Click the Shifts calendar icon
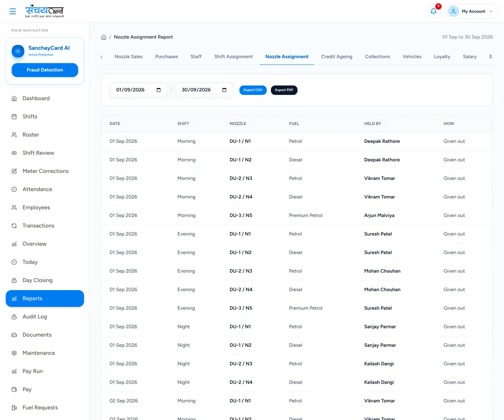 point(14,116)
